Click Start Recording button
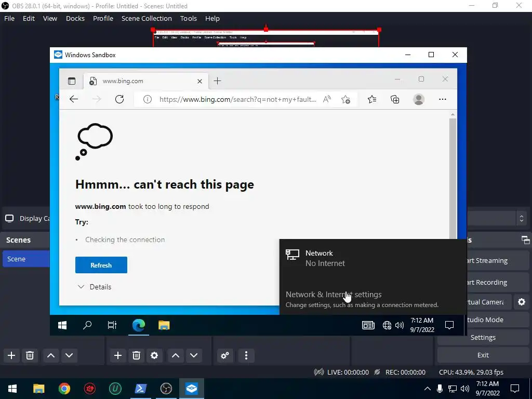The width and height of the screenshot is (532, 399). coord(498,282)
